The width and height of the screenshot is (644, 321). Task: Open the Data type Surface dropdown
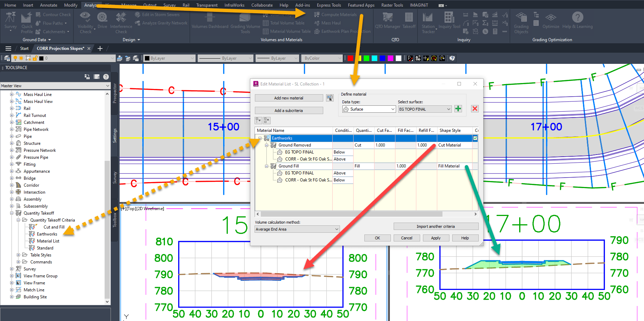click(369, 109)
